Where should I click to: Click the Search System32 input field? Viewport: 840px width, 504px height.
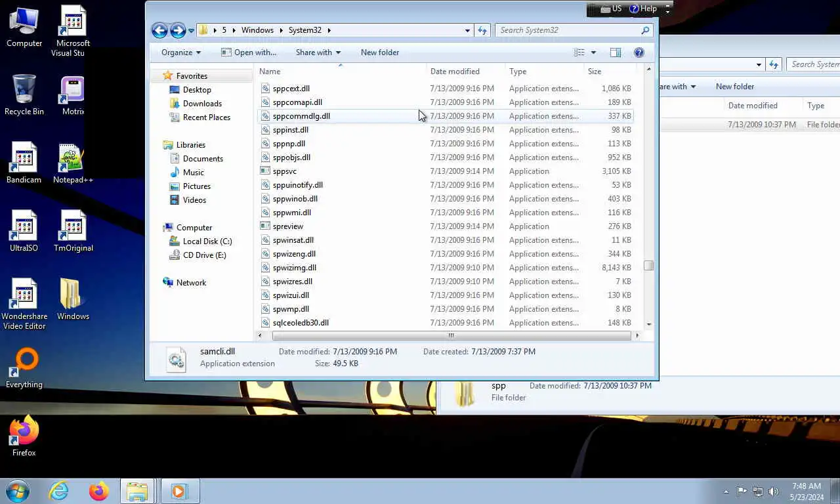[x=568, y=30]
